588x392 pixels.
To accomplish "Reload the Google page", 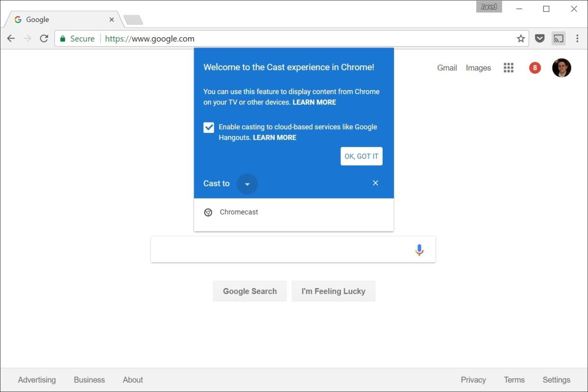I will (44, 38).
